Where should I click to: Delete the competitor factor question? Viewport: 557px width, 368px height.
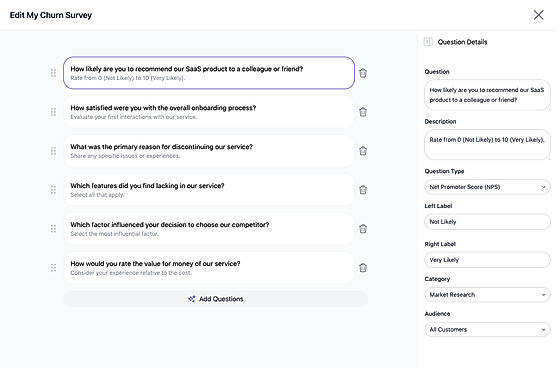pos(363,229)
